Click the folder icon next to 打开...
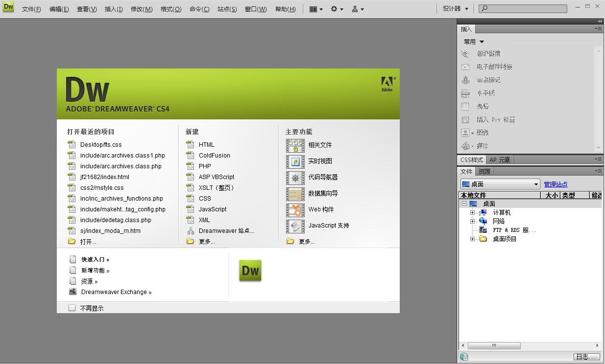 click(72, 242)
